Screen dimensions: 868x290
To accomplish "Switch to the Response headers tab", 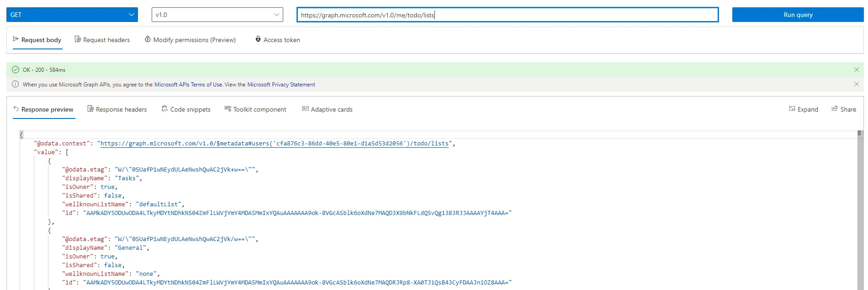I will (x=117, y=109).
